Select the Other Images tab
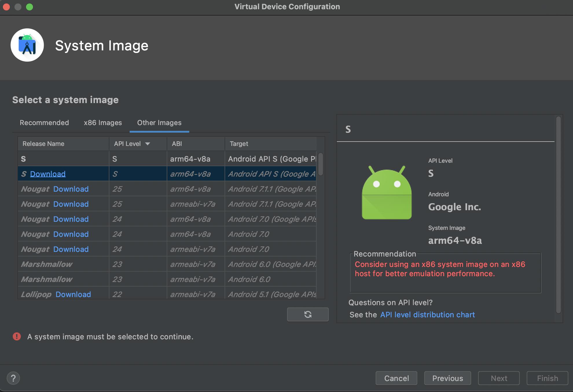This screenshot has width=573, height=392. pyautogui.click(x=159, y=123)
